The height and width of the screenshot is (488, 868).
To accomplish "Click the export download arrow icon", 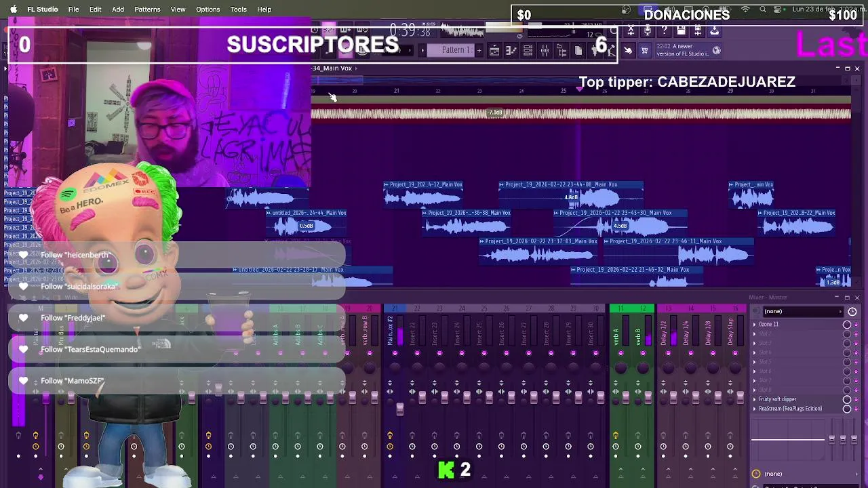I will [715, 30].
